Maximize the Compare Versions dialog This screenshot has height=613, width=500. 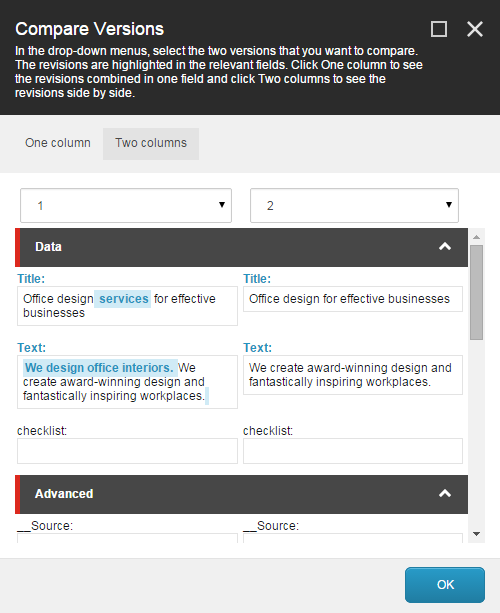tap(439, 29)
